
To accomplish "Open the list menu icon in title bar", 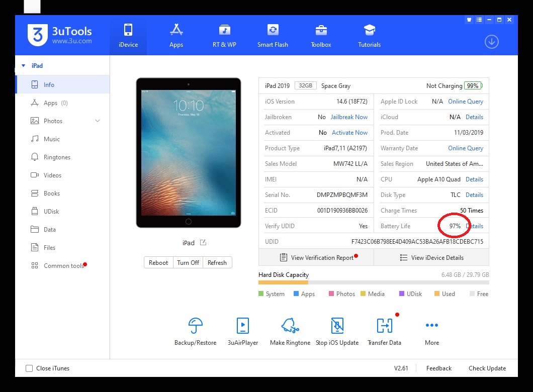I will pyautogui.click(x=479, y=20).
